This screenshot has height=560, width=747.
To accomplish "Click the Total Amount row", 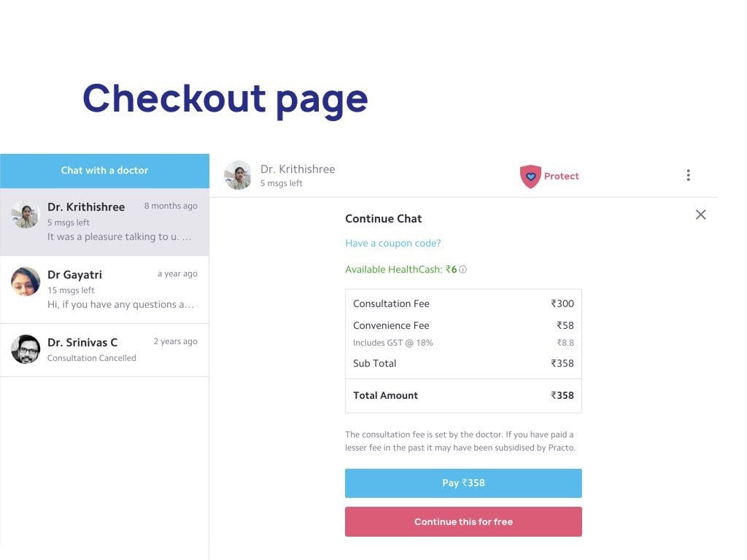I will coord(463,395).
